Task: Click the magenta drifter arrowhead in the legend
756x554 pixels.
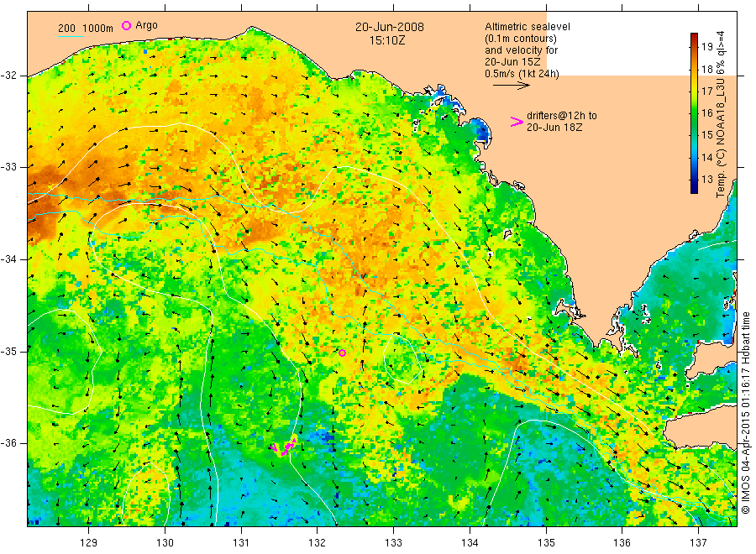Action: pos(517,122)
